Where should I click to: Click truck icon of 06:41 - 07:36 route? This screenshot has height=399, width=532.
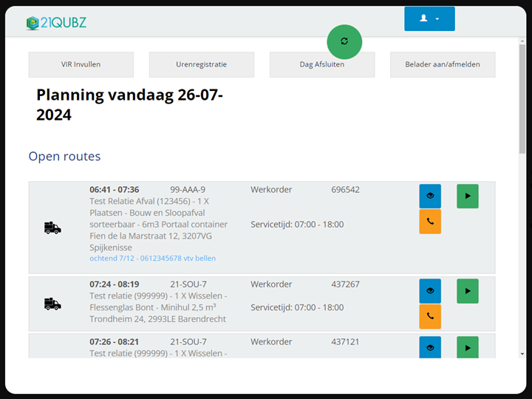[x=52, y=228]
